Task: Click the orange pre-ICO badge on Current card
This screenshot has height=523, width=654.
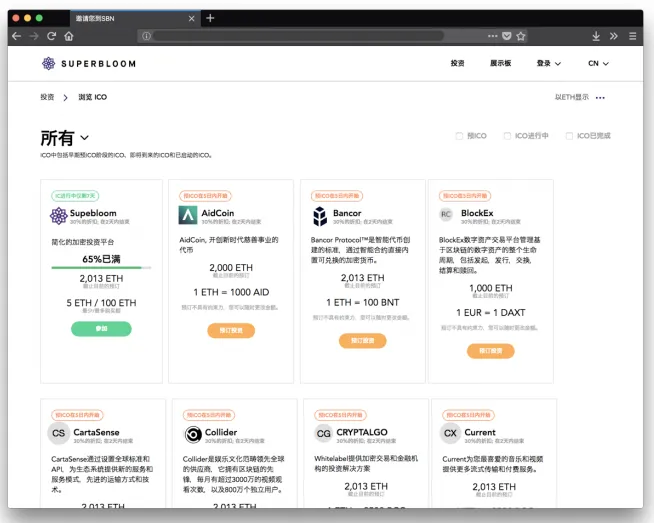Action: pos(468,415)
